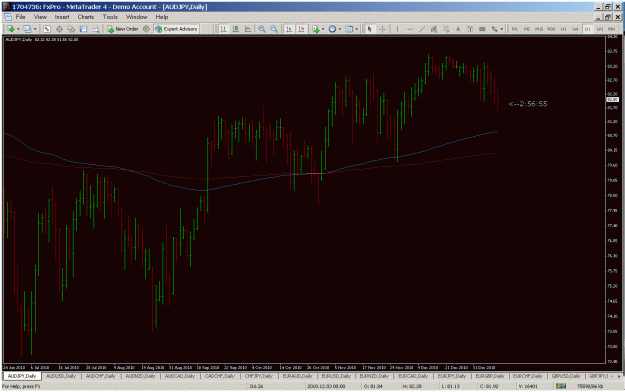Select the Text Label tool

(470, 29)
